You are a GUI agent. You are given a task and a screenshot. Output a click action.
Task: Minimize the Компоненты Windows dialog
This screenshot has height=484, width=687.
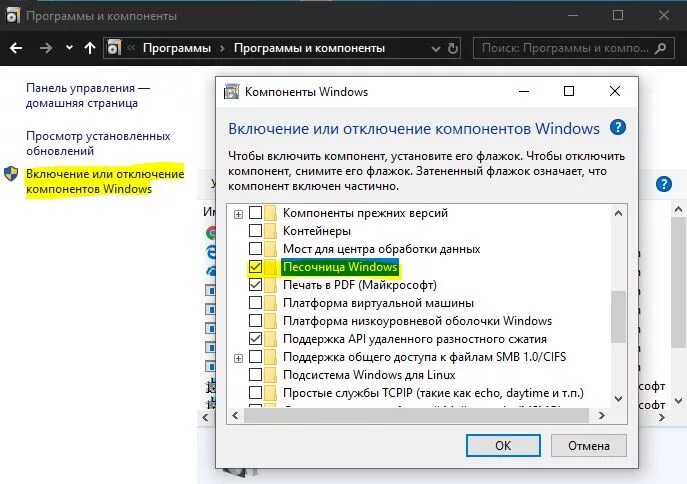pos(524,91)
